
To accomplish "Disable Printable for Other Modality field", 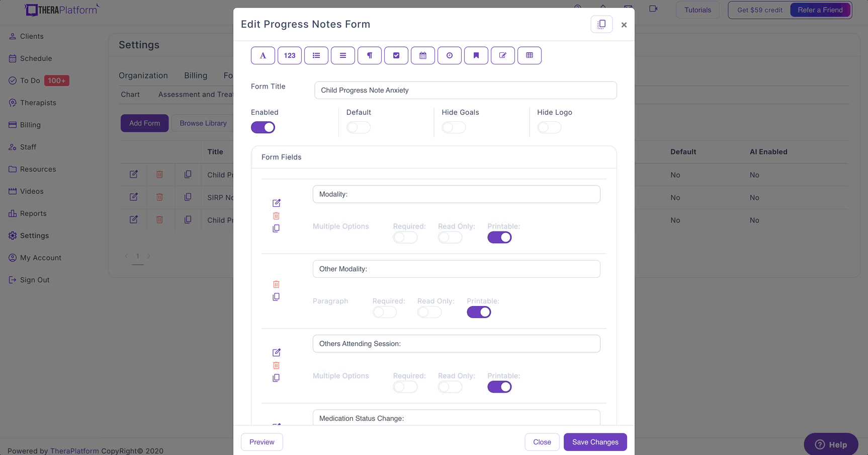I will [479, 312].
